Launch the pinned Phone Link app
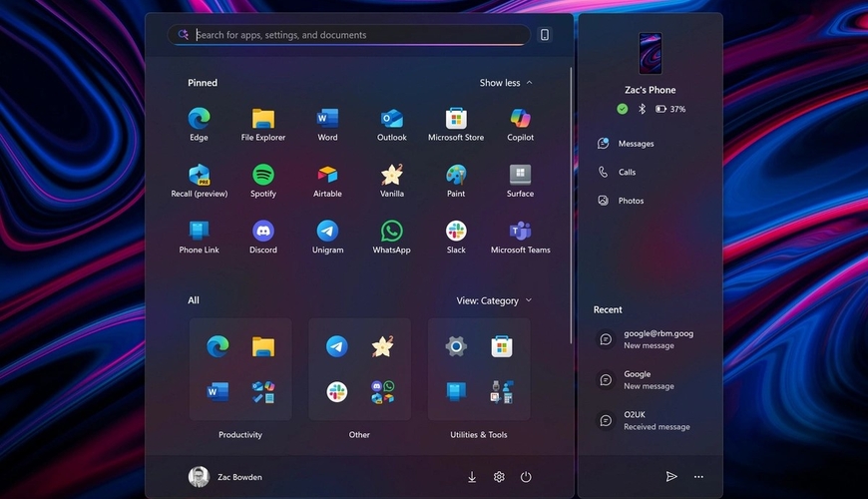Image resolution: width=868 pixels, height=499 pixels. click(199, 238)
